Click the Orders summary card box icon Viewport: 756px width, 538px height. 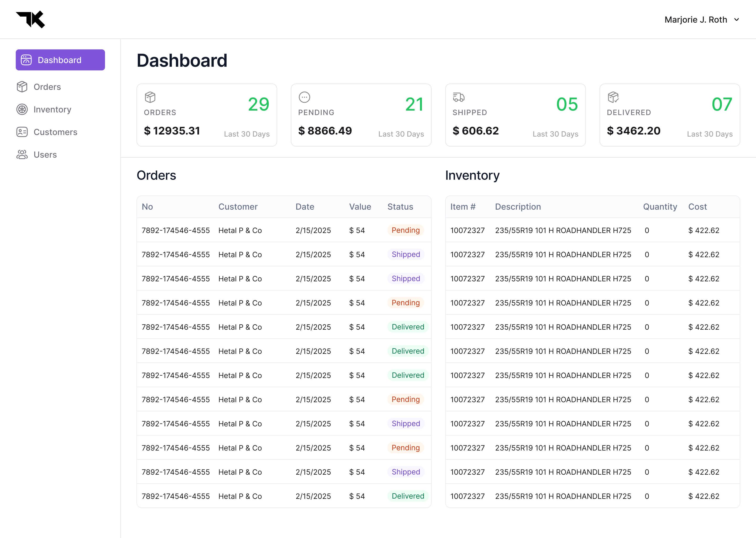point(150,97)
